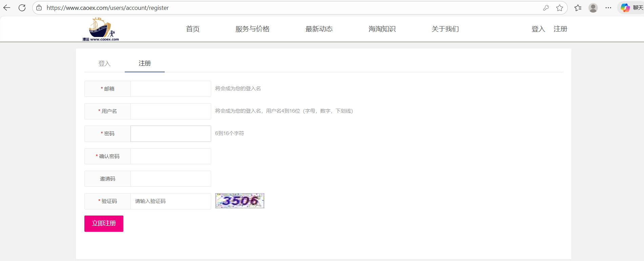
Task: Click into the 验证码 input box
Action: click(170, 201)
